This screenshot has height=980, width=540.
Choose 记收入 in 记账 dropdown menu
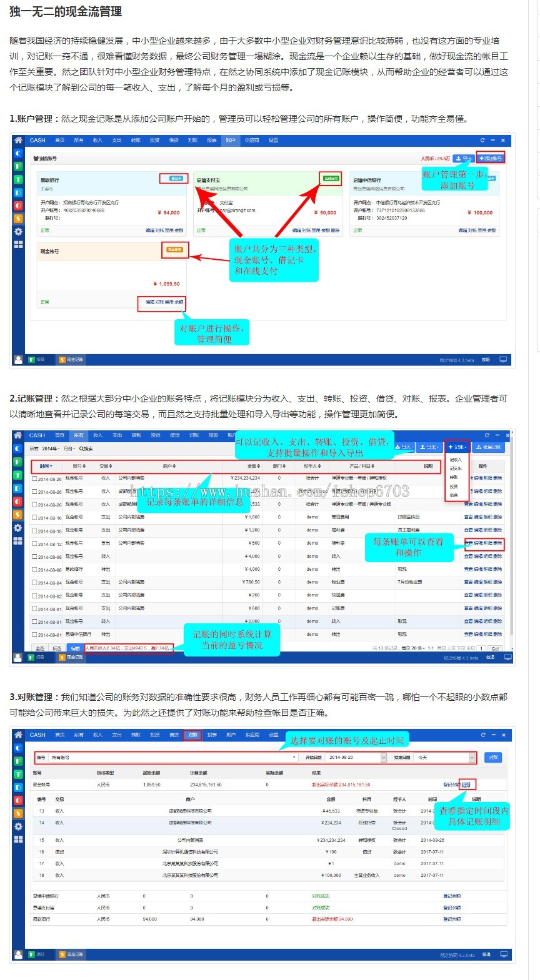(456, 460)
